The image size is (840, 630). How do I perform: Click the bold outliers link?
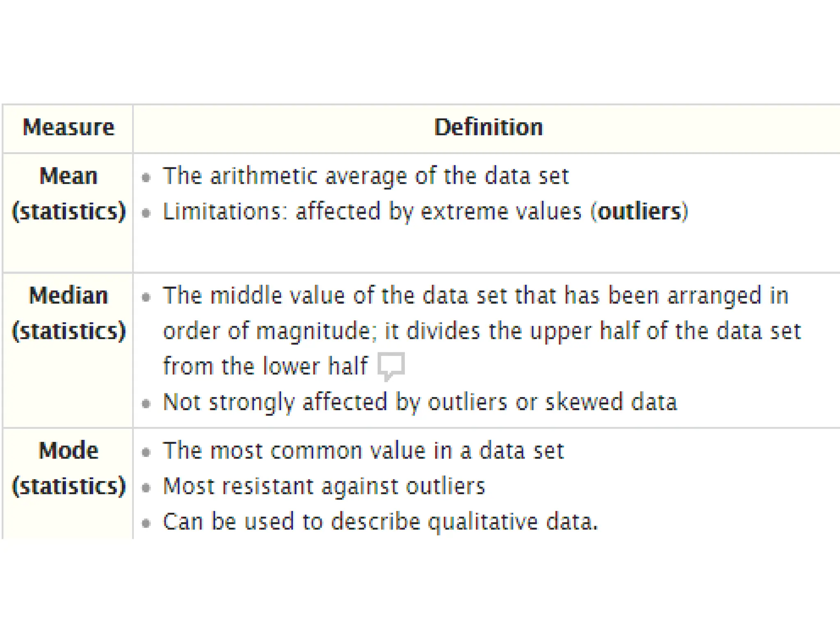click(x=639, y=212)
